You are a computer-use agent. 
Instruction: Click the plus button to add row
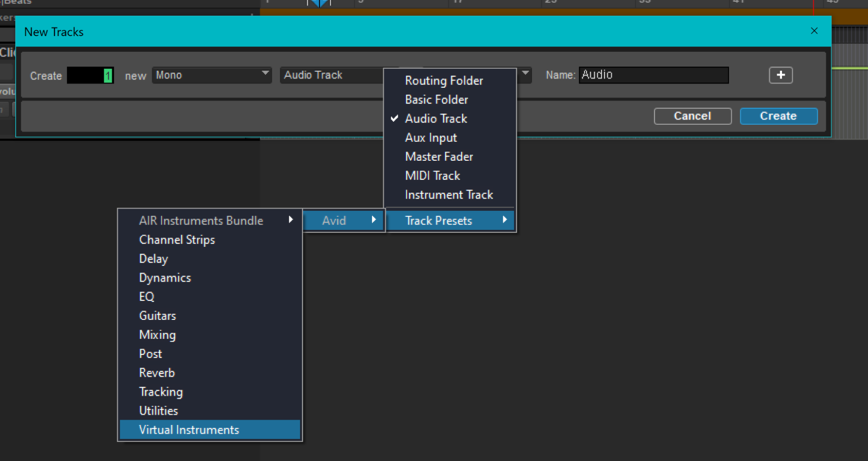pyautogui.click(x=780, y=75)
